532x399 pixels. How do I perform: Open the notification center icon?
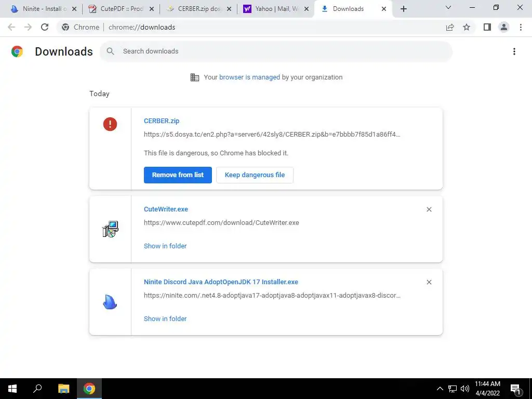tap(516, 389)
